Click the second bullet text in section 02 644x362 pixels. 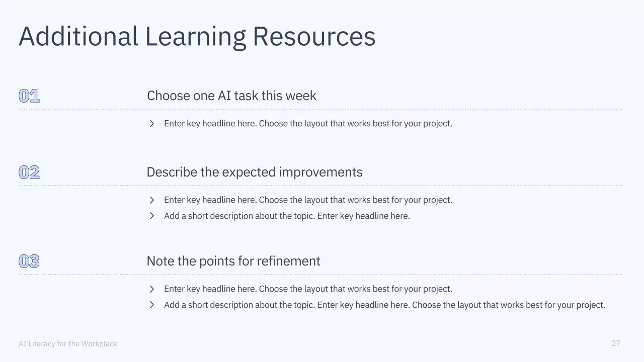pos(287,216)
